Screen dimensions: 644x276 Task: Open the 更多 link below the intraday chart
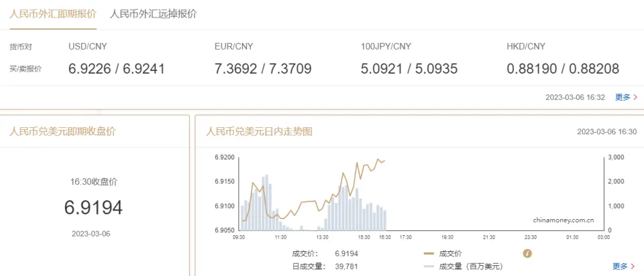tap(620, 266)
